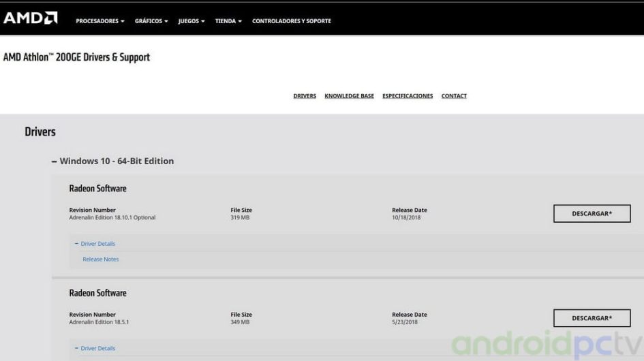
Task: Click the Contact link
Action: [x=454, y=96]
